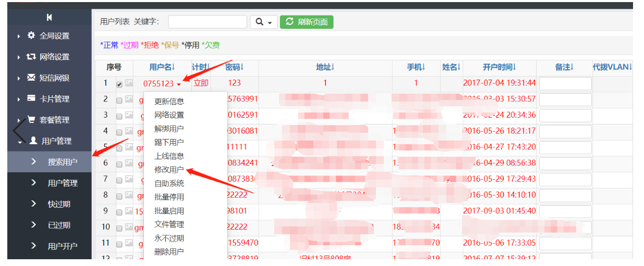Image resolution: width=644 pixels, height=266 pixels.
Task: Click the gear icon for 全局设置
Action: point(31,36)
